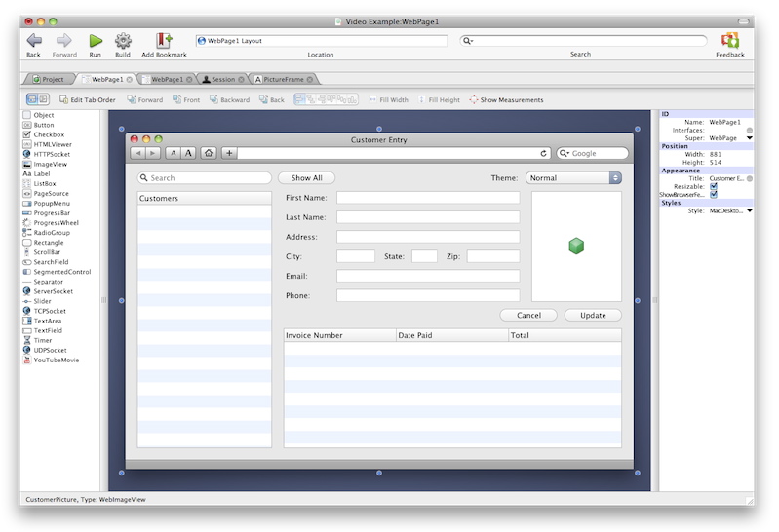Open the Style dropdown in inspector
The width and height of the screenshot is (779, 532).
pos(750,210)
